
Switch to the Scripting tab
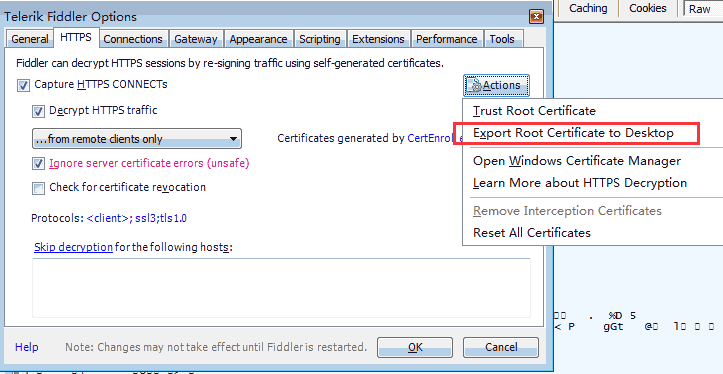320,39
